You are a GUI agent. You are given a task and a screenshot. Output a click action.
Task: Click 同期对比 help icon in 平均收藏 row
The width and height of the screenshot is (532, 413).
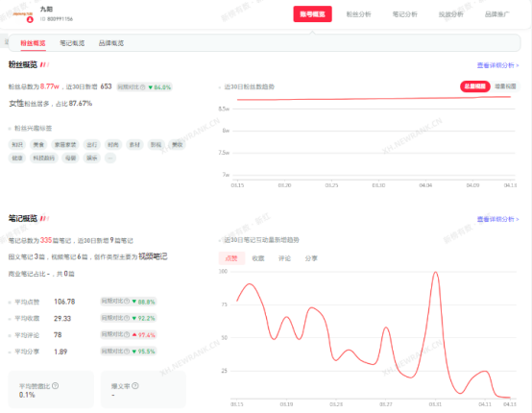click(x=127, y=318)
